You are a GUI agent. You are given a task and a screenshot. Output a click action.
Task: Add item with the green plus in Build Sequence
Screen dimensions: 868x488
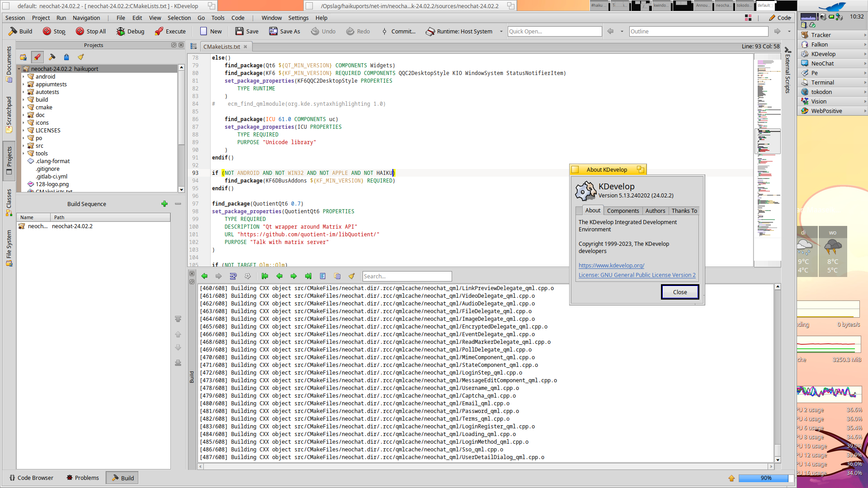(x=164, y=204)
